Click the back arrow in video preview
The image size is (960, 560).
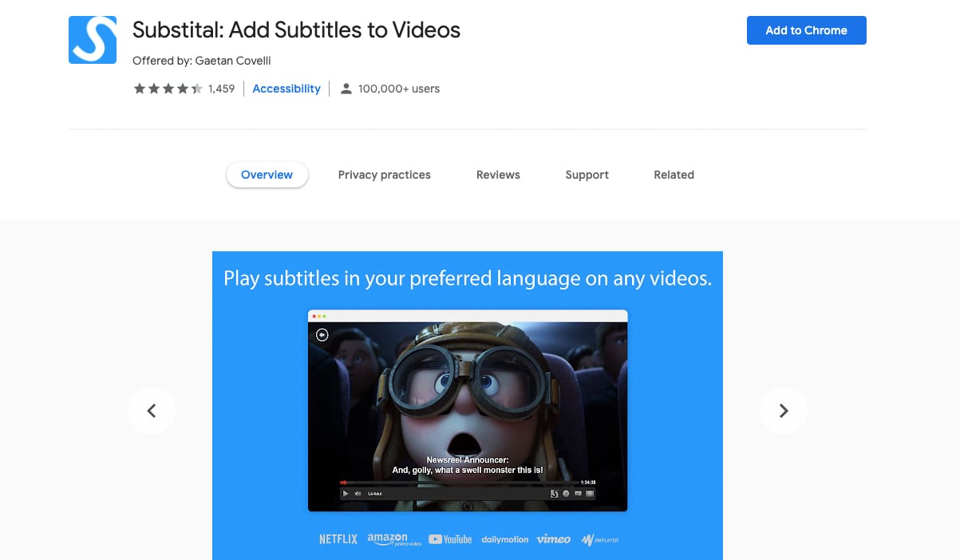point(322,335)
